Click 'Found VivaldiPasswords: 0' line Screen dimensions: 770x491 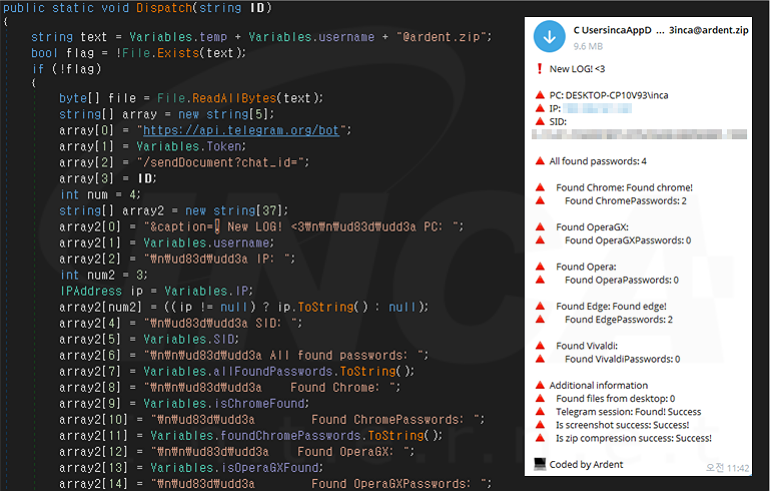(622, 359)
